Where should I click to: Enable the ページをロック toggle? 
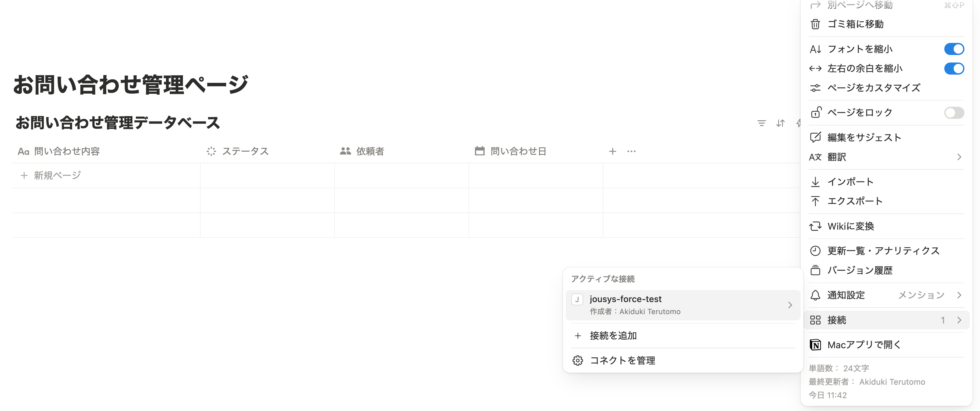(x=954, y=112)
